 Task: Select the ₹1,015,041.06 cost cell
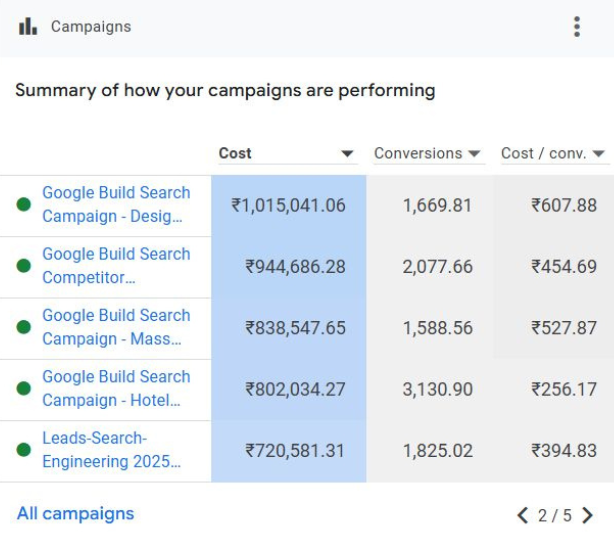point(288,205)
